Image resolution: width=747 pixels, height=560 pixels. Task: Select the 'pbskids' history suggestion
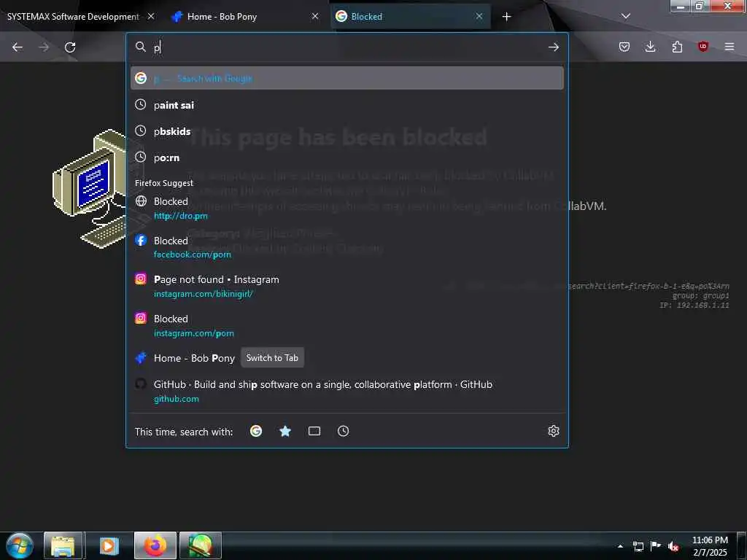[347, 131]
